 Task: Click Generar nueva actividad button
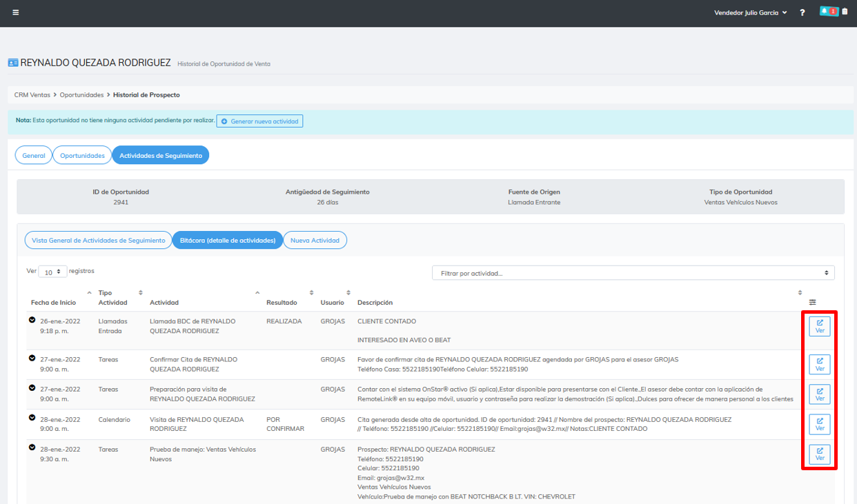click(x=259, y=121)
